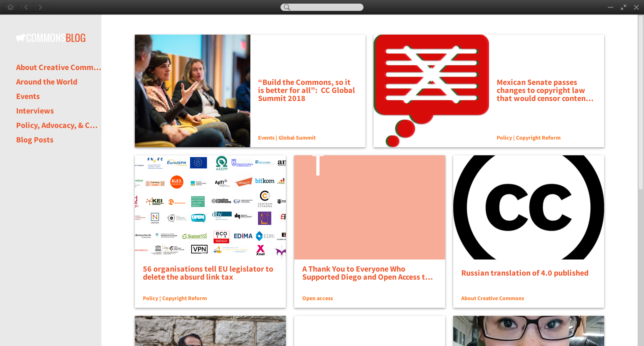Image resolution: width=644 pixels, height=346 pixels.
Task: Click the home navigation icon
Action: tap(10, 7)
